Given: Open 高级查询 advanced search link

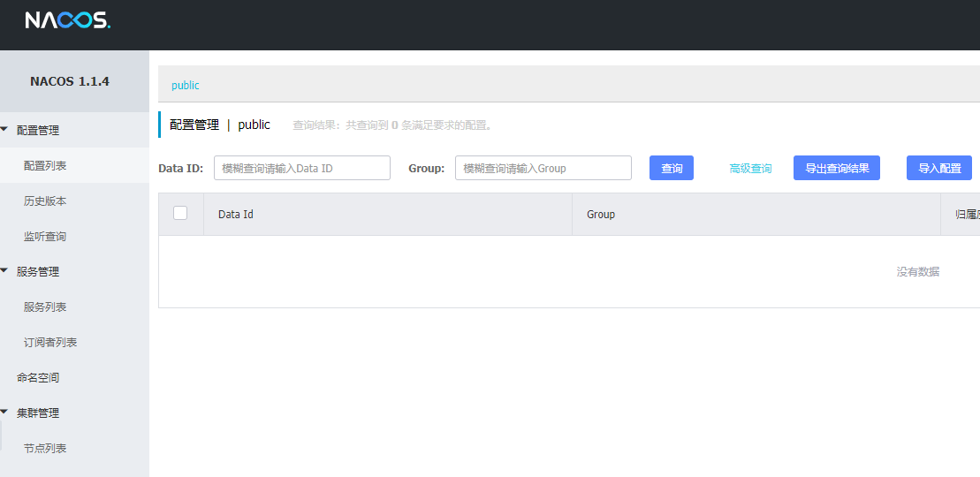Looking at the screenshot, I should pyautogui.click(x=750, y=169).
